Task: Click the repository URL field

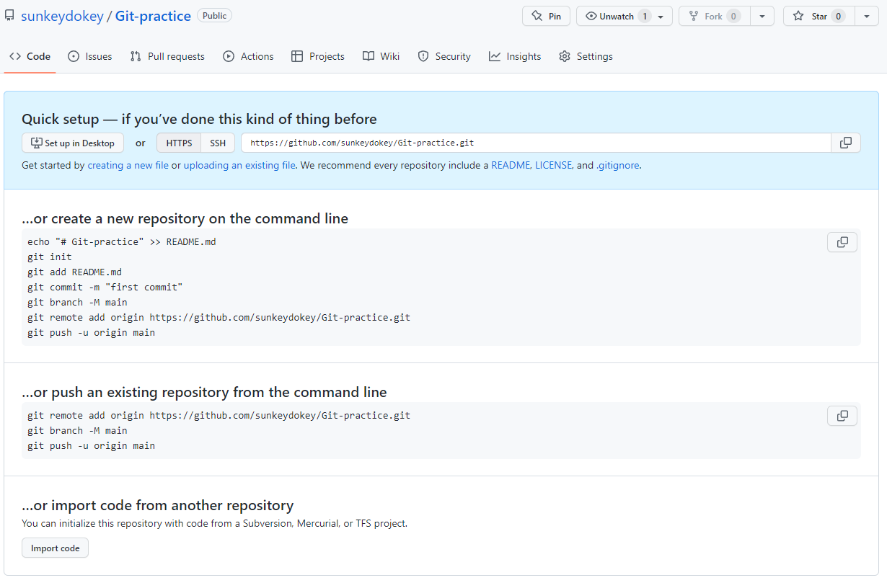Action: point(536,143)
